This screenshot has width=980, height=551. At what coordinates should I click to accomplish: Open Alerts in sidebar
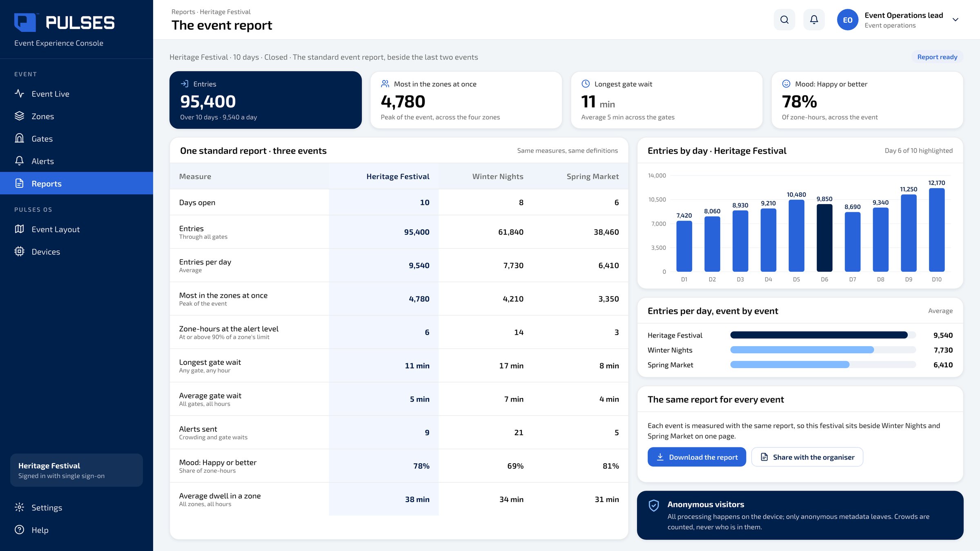coord(76,161)
